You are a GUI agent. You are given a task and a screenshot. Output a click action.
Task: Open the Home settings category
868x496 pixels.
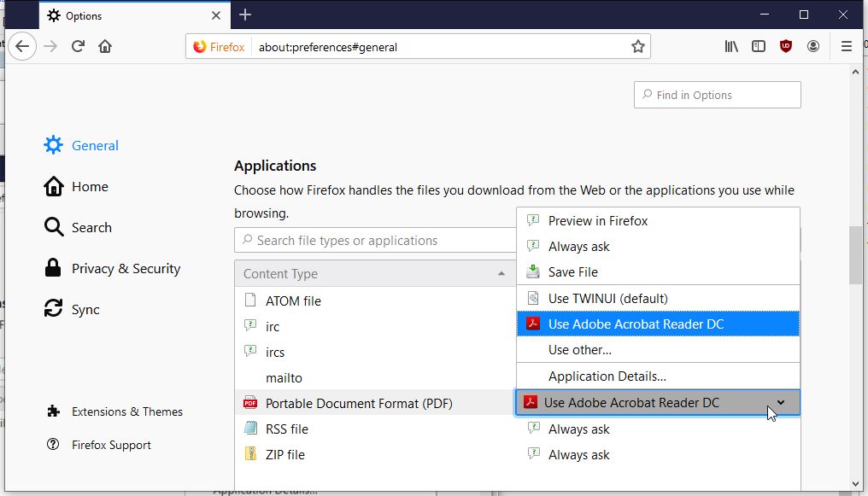76,186
